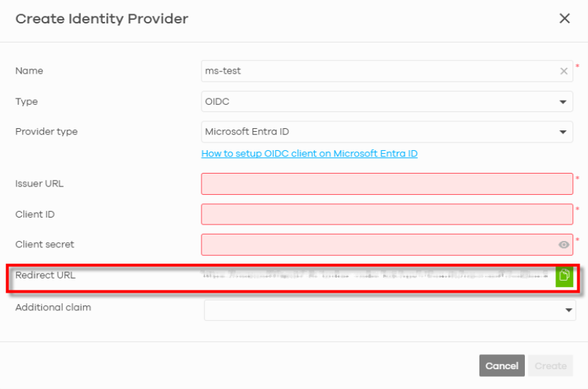Clear the Name field with X icon
Screen dimensions: 588x389
(563, 71)
